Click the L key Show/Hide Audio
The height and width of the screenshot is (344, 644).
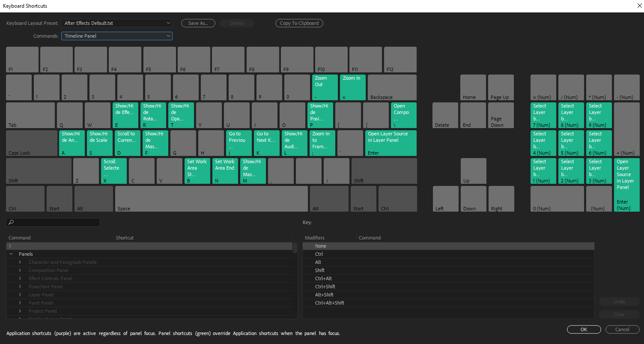click(295, 143)
